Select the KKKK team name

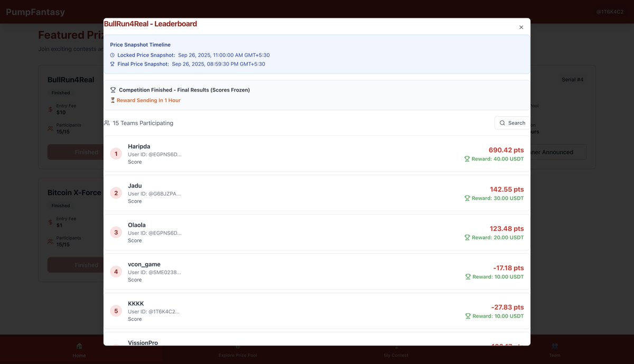pyautogui.click(x=136, y=304)
